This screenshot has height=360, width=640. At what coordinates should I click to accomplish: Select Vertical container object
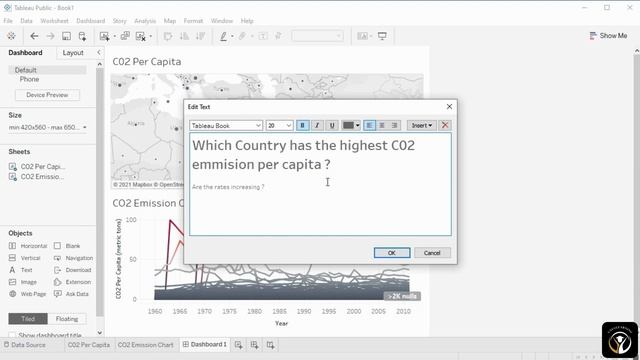pyautogui.click(x=25, y=258)
